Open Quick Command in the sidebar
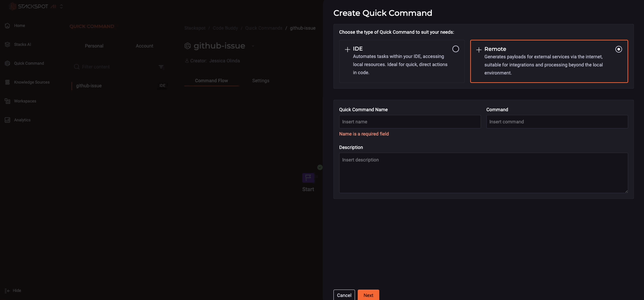Screen dimensions: 644x300 (29, 63)
